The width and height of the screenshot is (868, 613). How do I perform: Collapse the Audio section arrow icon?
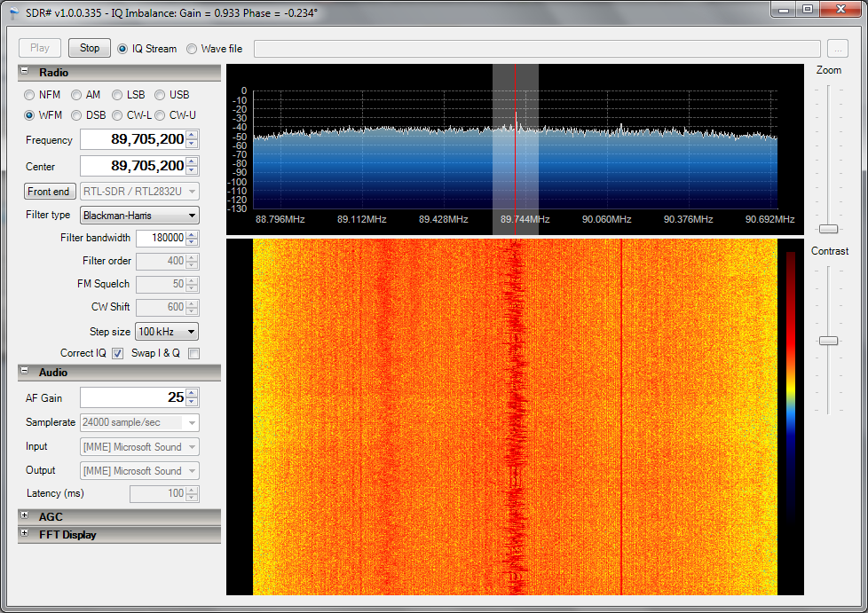[25, 373]
